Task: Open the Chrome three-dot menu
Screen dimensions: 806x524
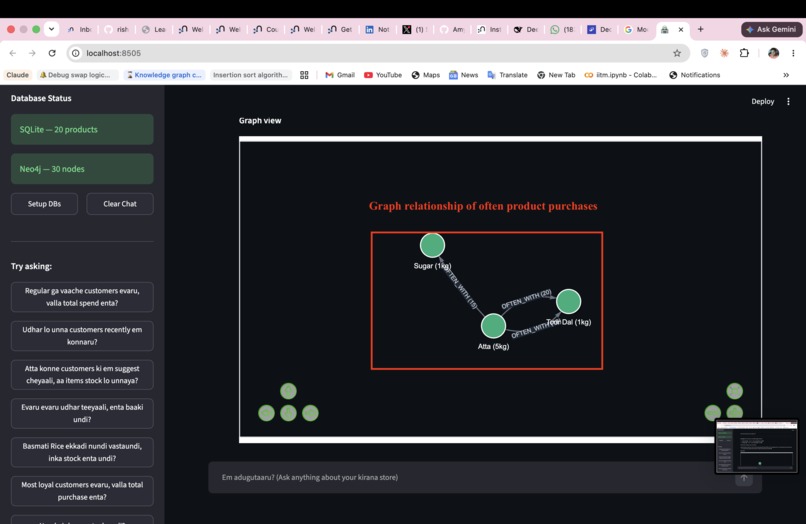Action: (x=793, y=53)
